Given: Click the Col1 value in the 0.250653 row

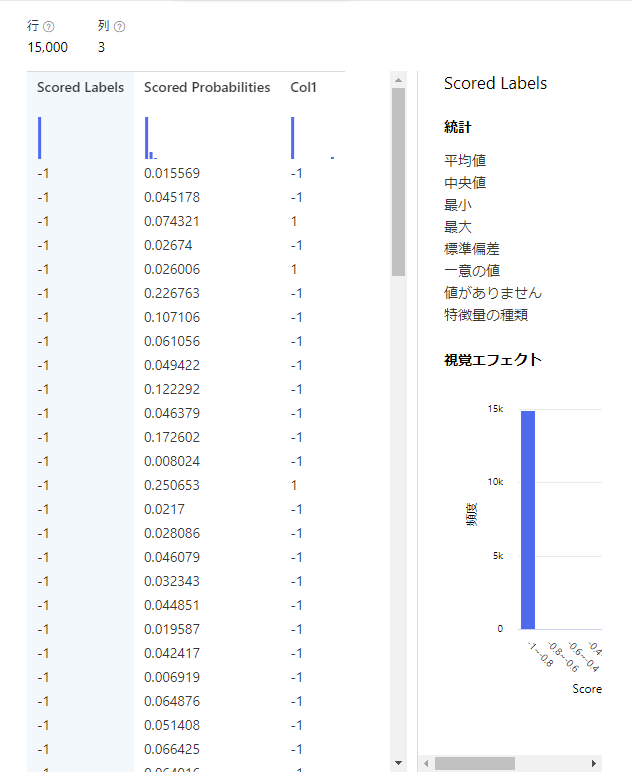Looking at the screenshot, I should (x=294, y=485).
